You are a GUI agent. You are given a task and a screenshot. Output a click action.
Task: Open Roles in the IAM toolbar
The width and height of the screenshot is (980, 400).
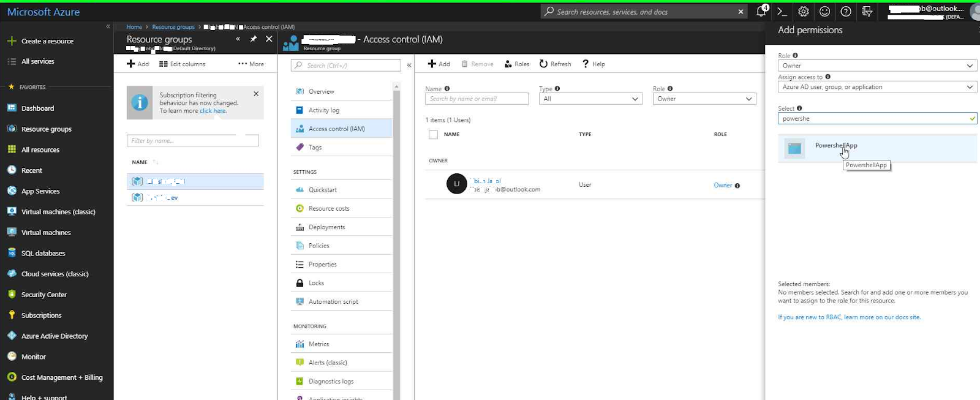click(516, 64)
